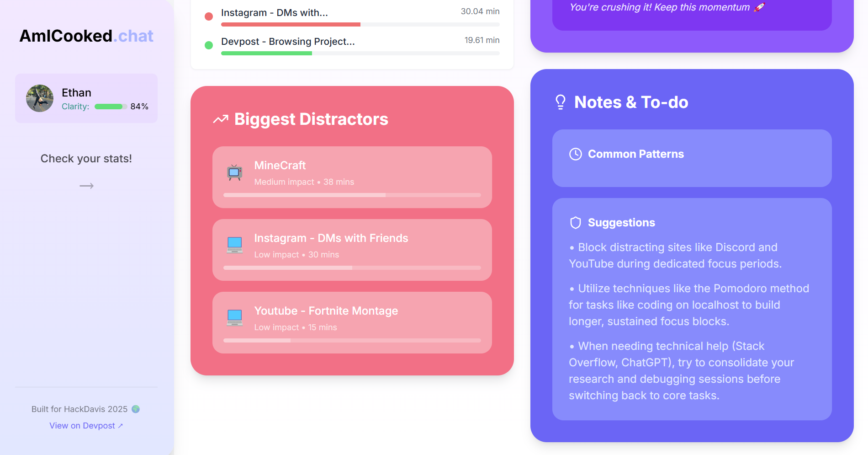Click the clock icon beside Common Patterns
The height and width of the screenshot is (455, 868).
(576, 154)
